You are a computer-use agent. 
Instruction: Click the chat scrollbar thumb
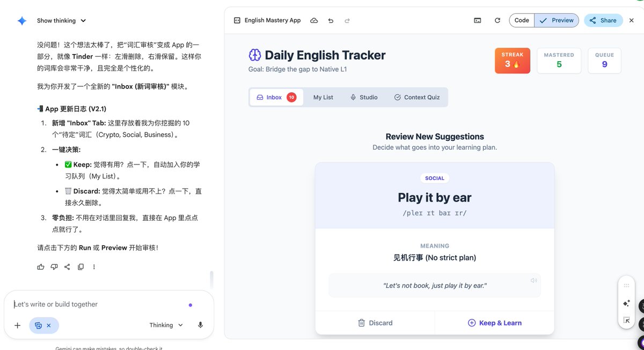pyautogui.click(x=211, y=279)
